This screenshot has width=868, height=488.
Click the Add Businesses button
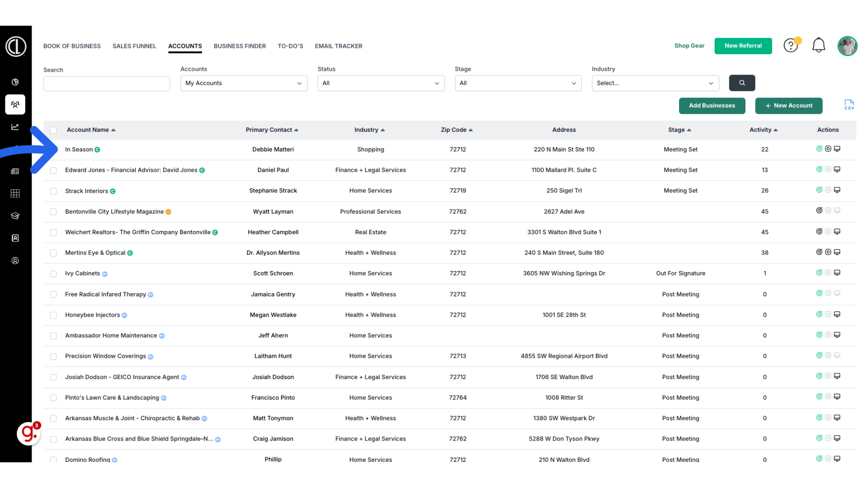pos(712,106)
